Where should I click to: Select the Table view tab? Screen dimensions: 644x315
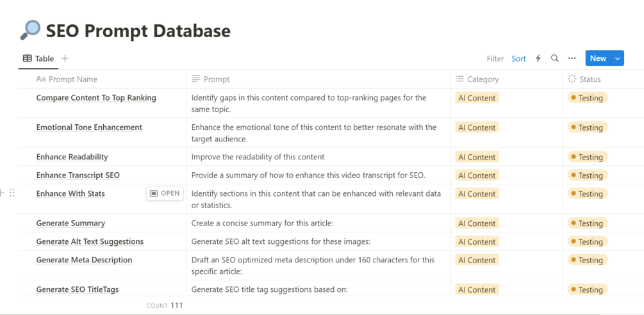click(x=38, y=58)
